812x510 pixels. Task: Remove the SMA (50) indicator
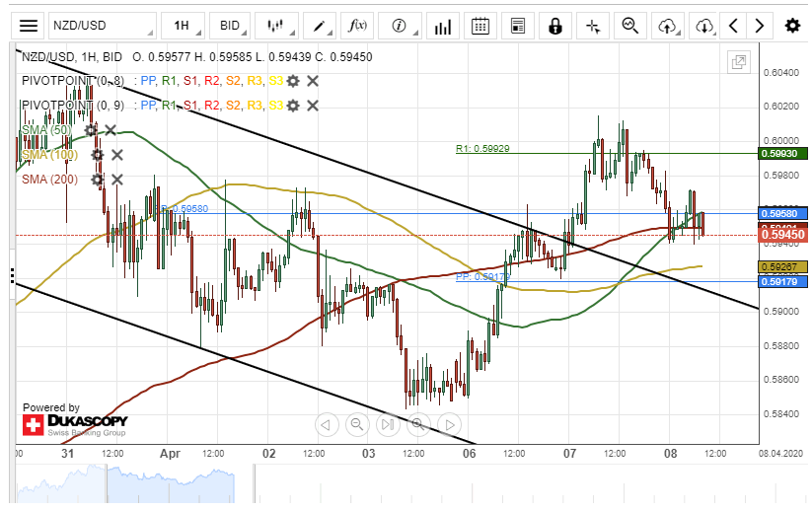tap(111, 130)
